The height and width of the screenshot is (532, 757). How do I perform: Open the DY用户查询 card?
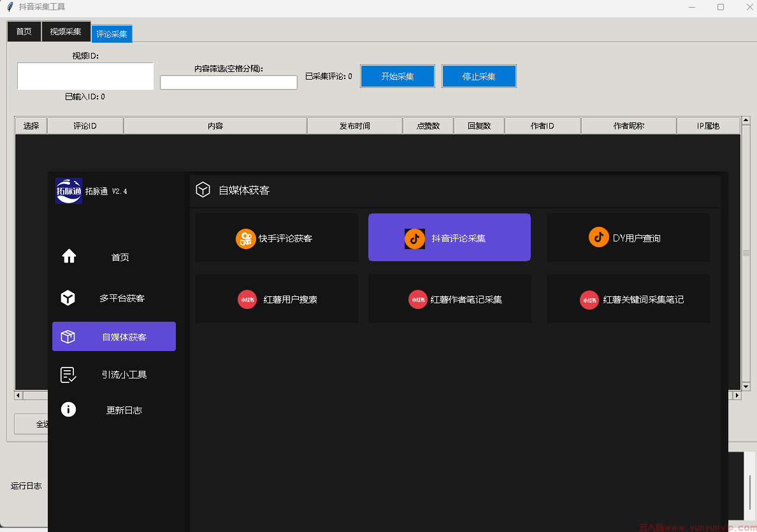[628, 238]
